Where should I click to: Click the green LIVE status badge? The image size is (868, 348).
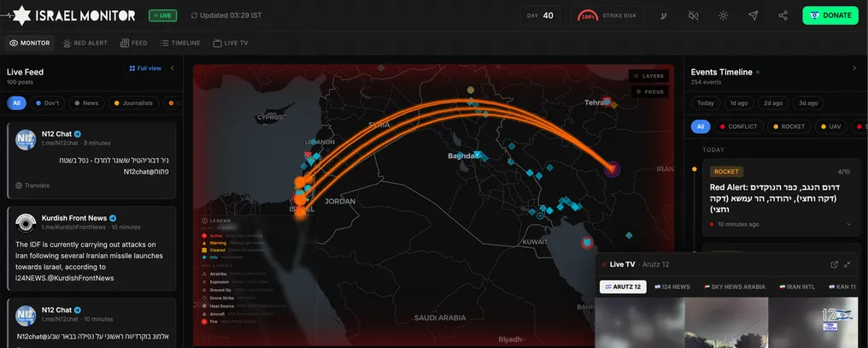[162, 15]
